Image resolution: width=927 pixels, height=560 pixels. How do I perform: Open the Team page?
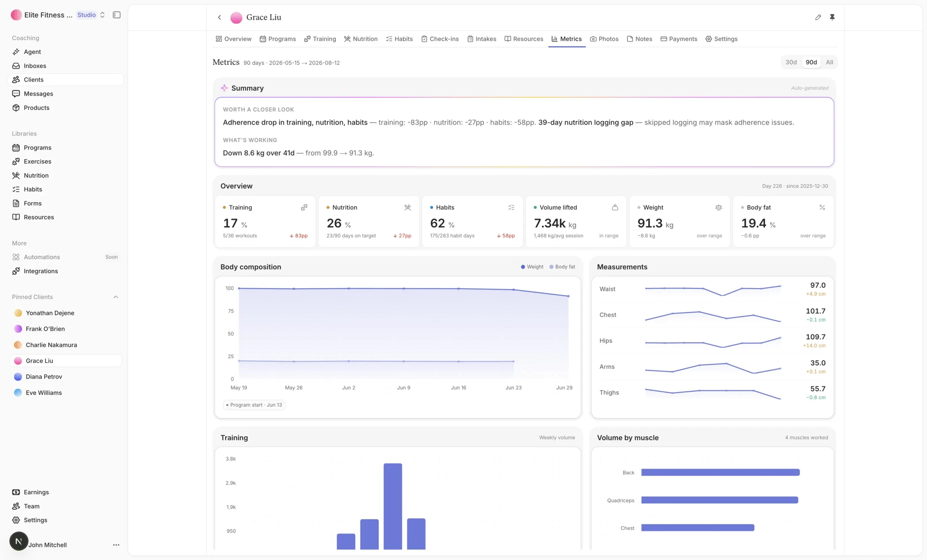66,506
